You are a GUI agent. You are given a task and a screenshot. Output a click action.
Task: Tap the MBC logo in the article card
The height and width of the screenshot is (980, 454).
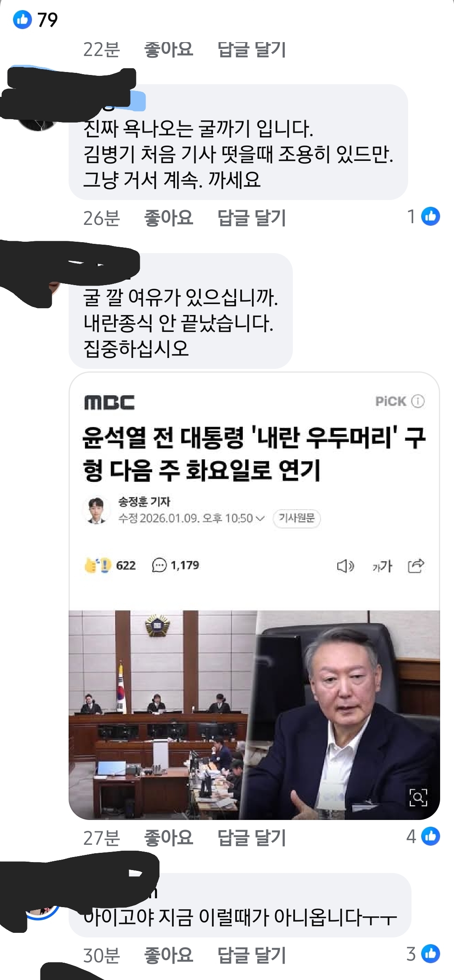click(x=109, y=402)
